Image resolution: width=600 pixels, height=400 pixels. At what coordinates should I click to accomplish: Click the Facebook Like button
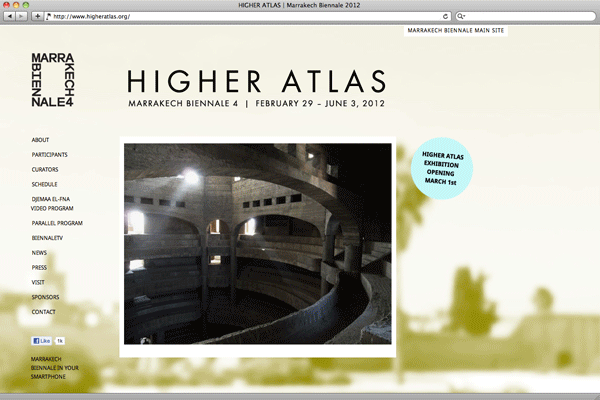pos(41,341)
